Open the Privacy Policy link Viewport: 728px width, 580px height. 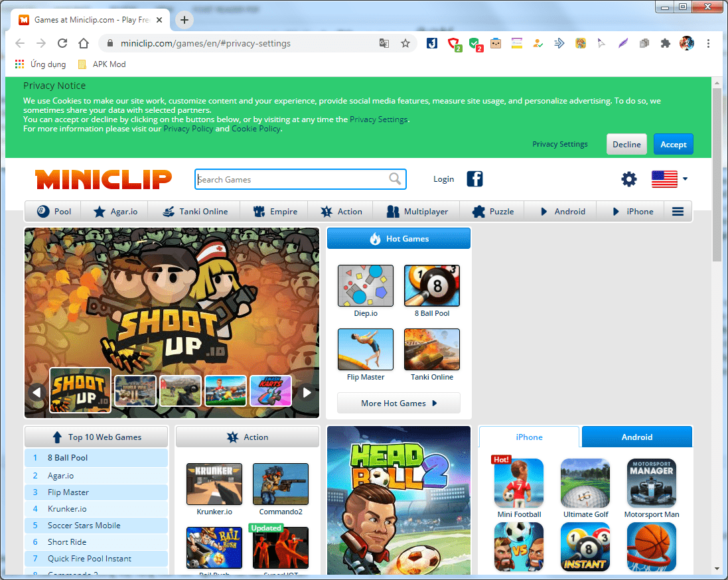pos(188,129)
